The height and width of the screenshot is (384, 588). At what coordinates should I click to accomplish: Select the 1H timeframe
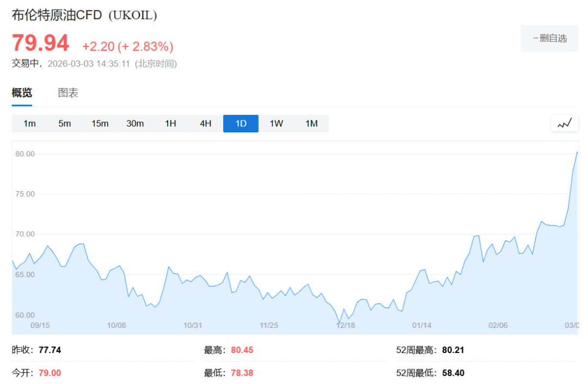170,124
